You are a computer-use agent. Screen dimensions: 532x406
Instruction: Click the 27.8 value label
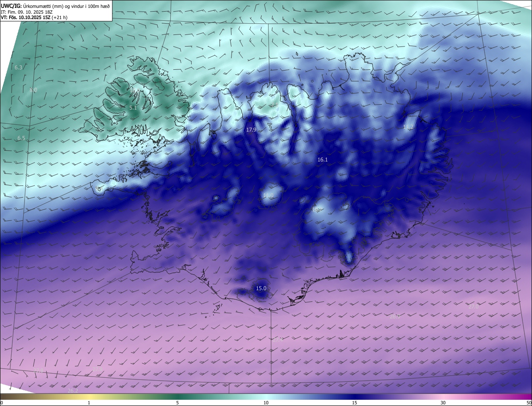coord(38,370)
